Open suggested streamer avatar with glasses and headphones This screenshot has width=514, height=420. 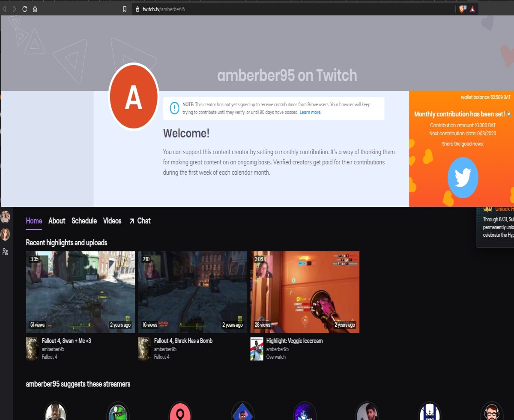pyautogui.click(x=492, y=412)
